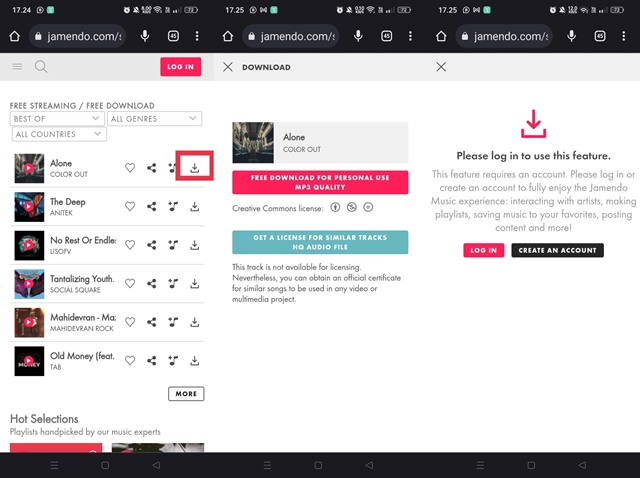Tap the address bar in middle screen
Image resolution: width=640 pixels, height=478 pixels.
[290, 36]
